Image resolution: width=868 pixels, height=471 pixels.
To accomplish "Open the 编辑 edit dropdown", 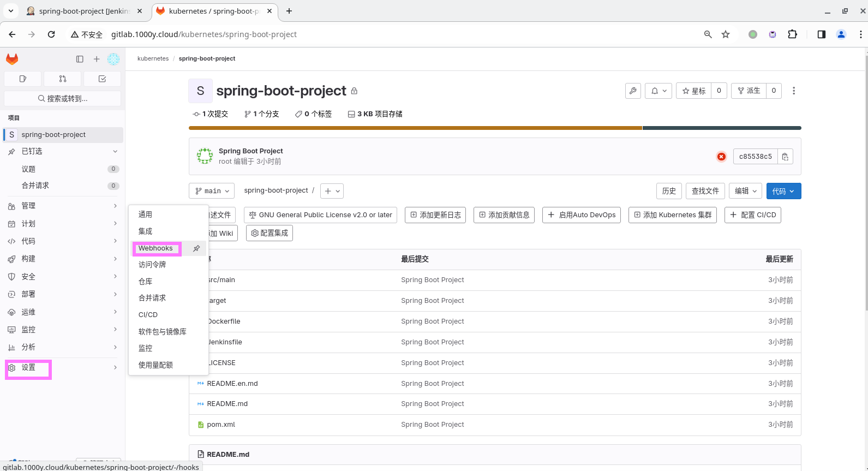I will point(745,191).
